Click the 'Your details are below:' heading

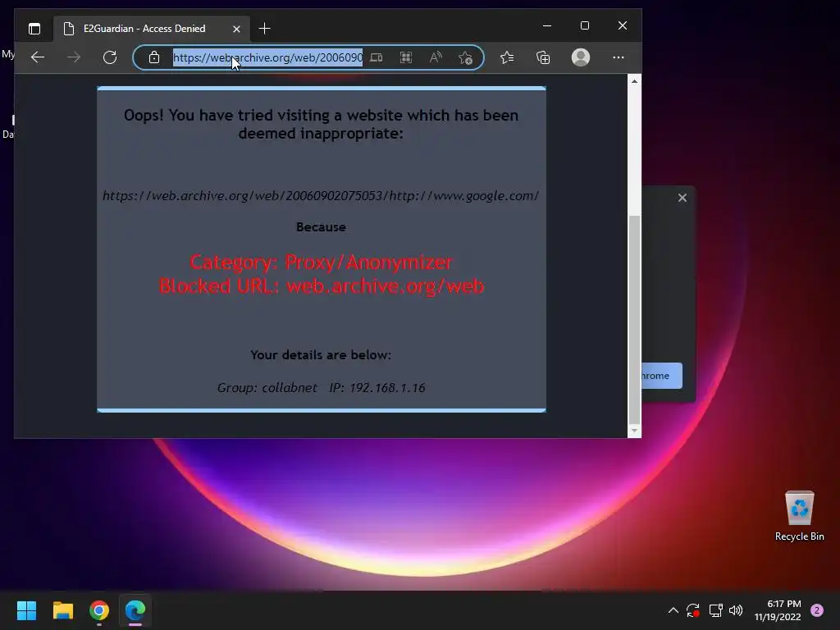tap(321, 354)
